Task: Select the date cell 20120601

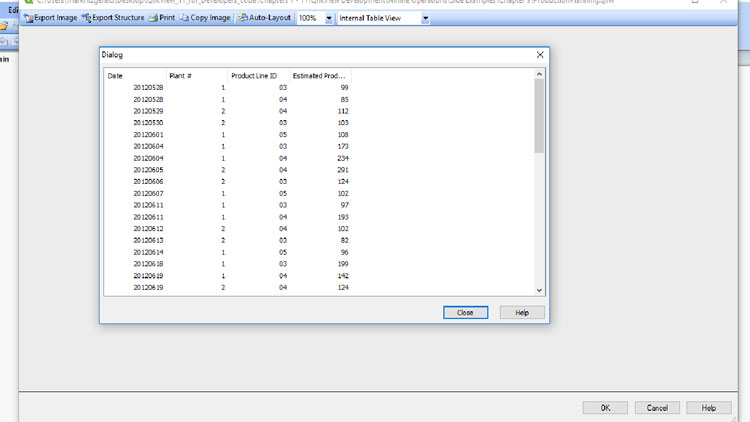Action: [x=148, y=134]
